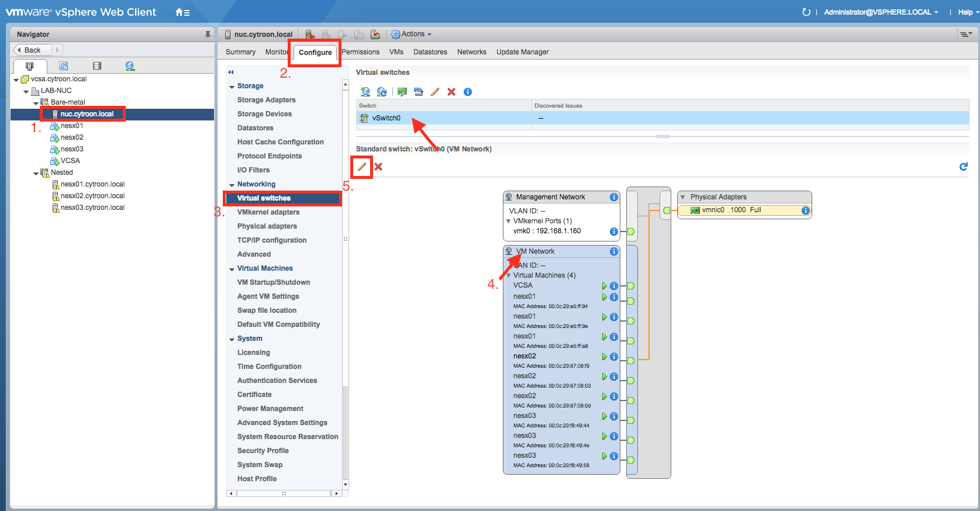The width and height of the screenshot is (980, 511).
Task: Open the Actions dropdown menu
Action: [412, 34]
